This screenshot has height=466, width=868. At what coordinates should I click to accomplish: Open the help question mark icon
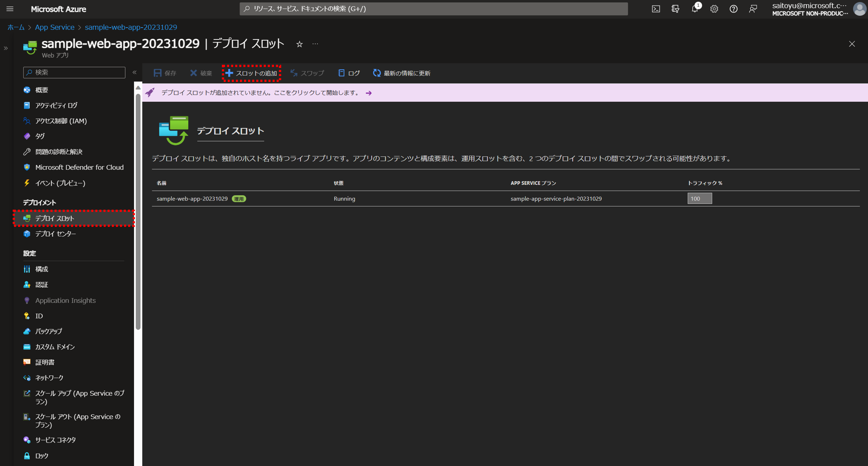coord(734,9)
